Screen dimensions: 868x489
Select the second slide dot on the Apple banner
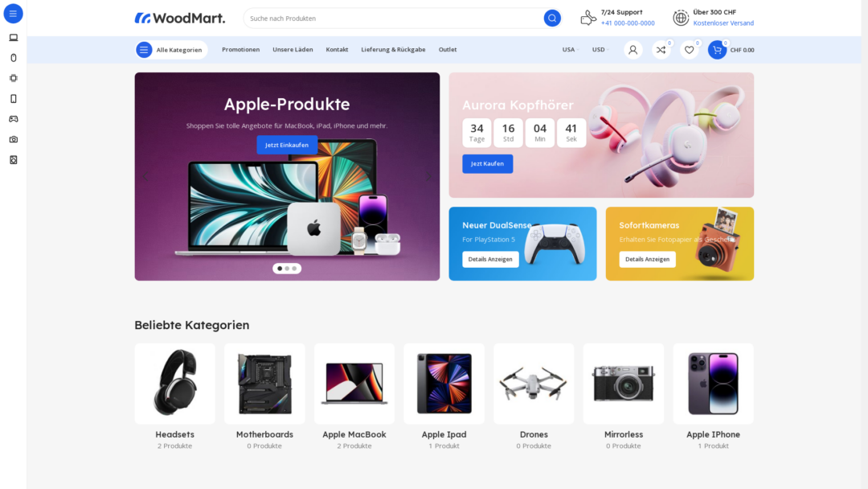pos(287,269)
